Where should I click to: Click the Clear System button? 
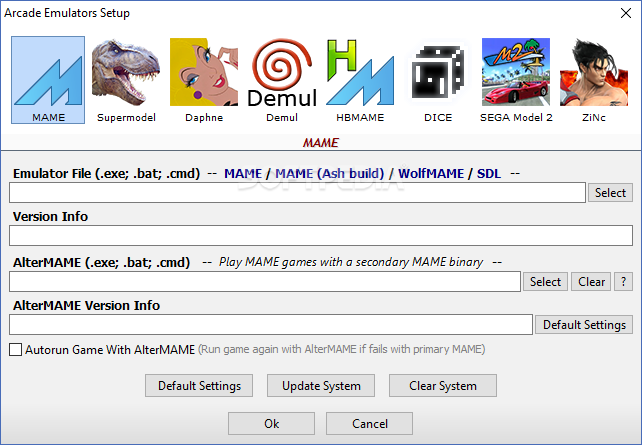coord(443,386)
